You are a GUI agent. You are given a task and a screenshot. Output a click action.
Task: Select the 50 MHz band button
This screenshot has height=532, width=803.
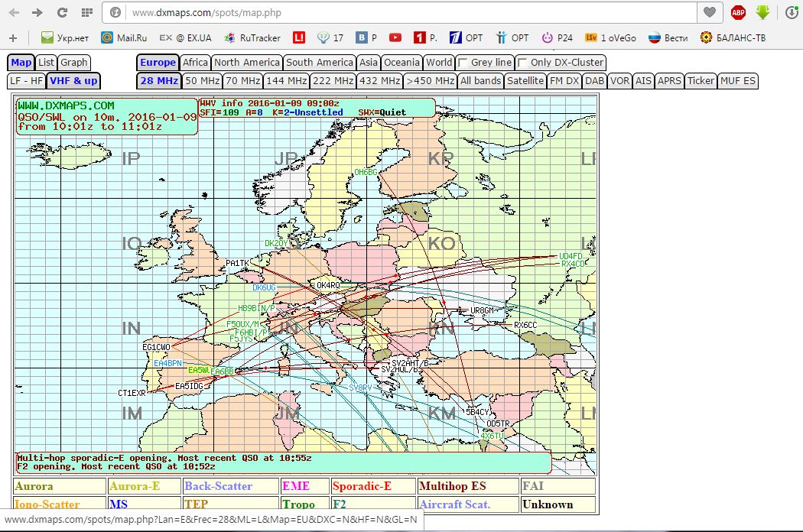coord(203,81)
